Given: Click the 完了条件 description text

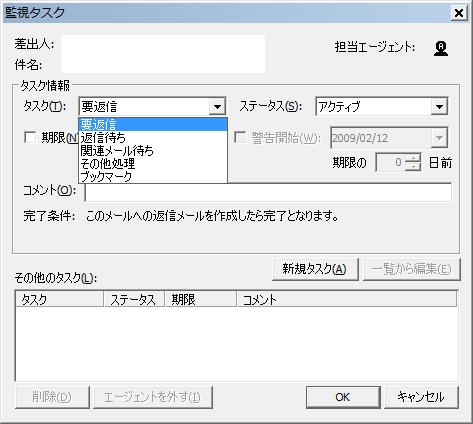Looking at the screenshot, I should pos(212,216).
